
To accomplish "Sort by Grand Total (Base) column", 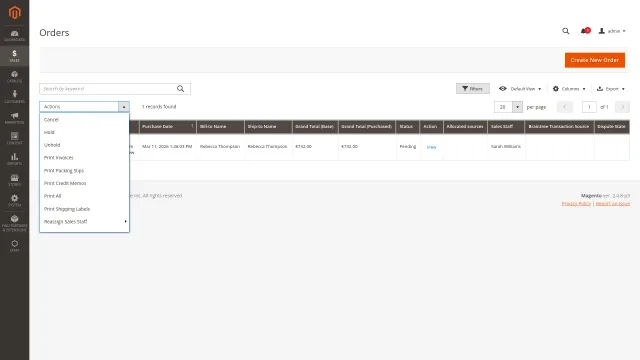I will (x=315, y=127).
